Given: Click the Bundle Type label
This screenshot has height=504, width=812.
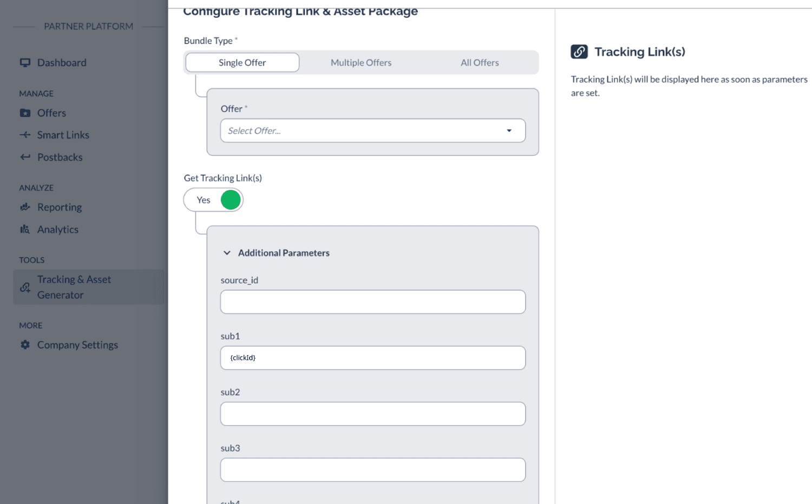Looking at the screenshot, I should click(x=208, y=41).
